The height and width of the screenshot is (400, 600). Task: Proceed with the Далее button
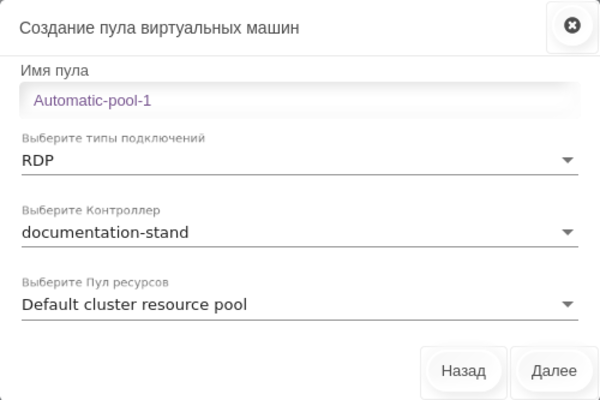(x=554, y=371)
